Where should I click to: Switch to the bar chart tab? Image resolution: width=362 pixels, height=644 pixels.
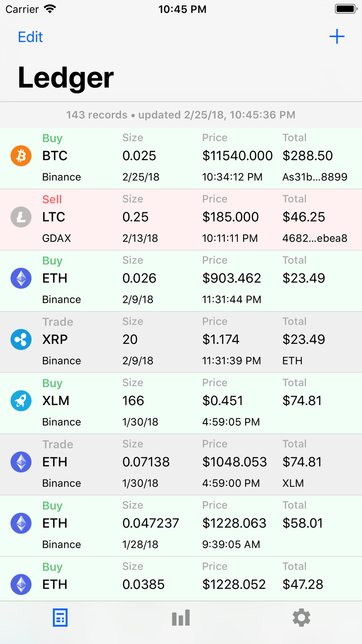(x=181, y=618)
